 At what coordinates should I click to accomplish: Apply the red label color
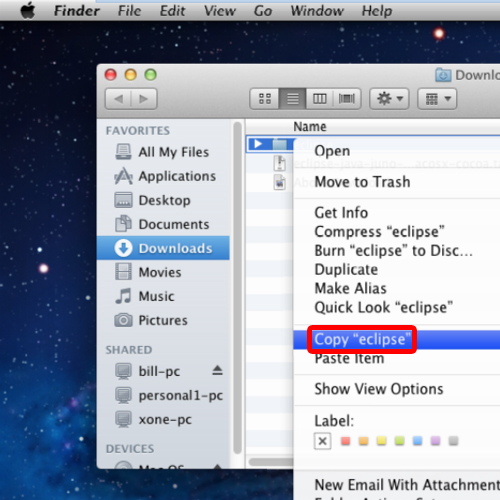346,441
